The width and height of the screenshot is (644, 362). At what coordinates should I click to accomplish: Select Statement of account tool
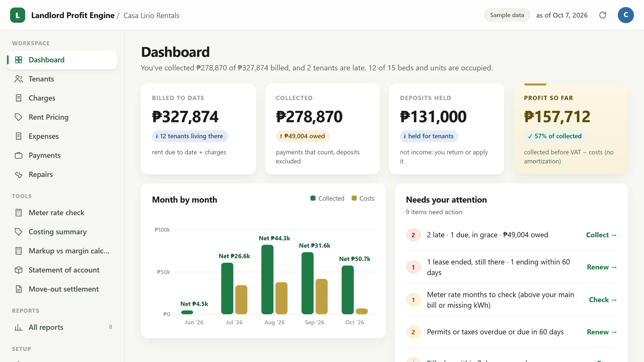tap(62, 270)
